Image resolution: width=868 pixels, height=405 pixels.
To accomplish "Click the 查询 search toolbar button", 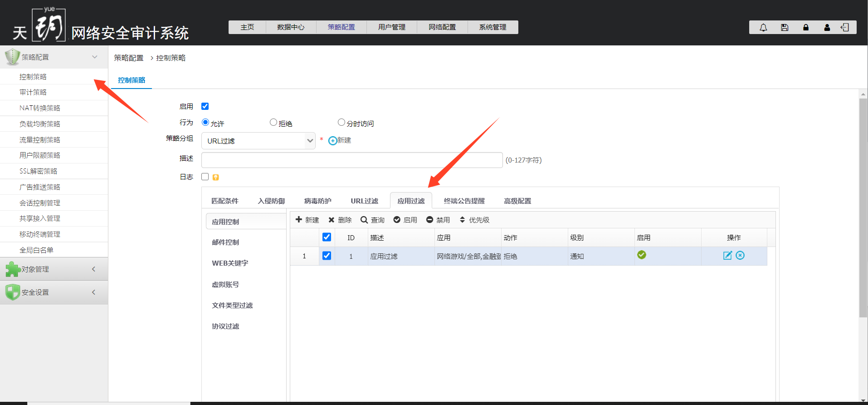I will [372, 220].
